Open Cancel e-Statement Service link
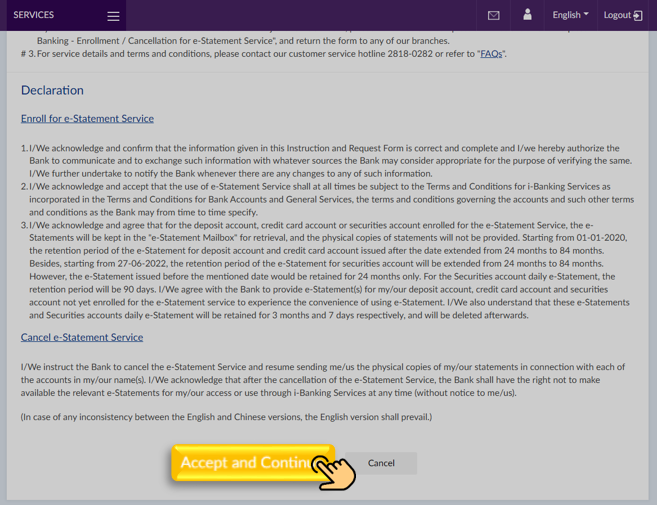This screenshot has height=505, width=657. click(x=82, y=337)
